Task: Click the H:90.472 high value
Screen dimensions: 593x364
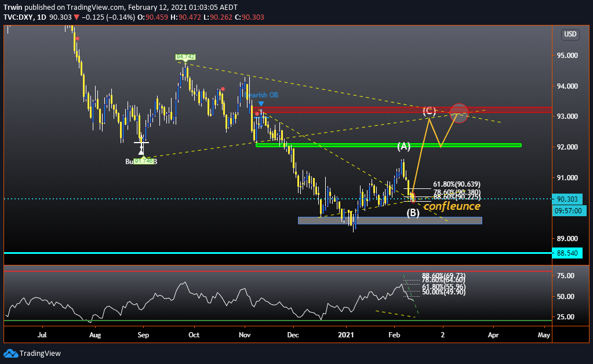Action: (185, 17)
